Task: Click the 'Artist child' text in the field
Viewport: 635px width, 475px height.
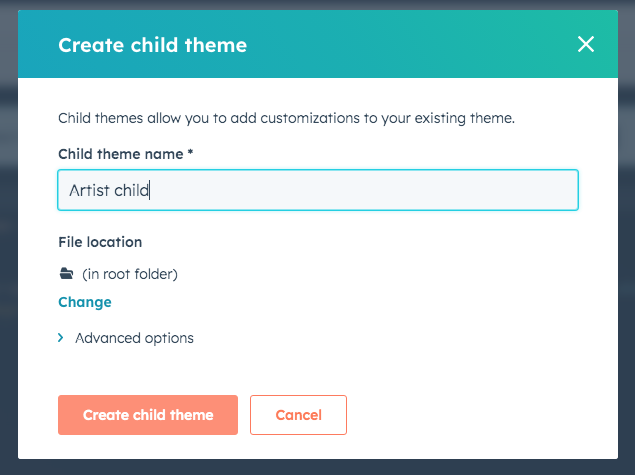Action: (x=109, y=190)
